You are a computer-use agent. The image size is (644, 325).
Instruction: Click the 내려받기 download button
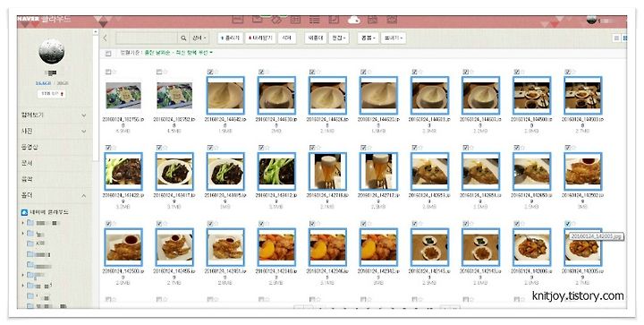click(261, 38)
